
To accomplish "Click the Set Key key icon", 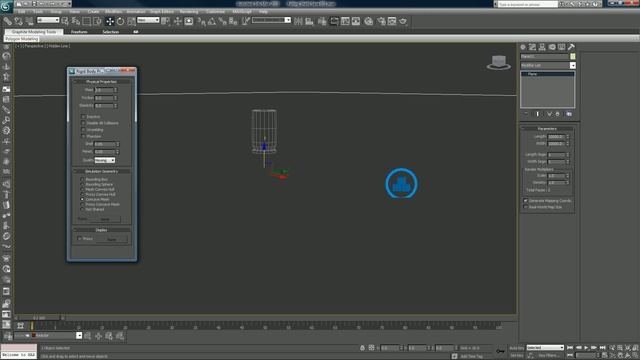I will 500,351.
